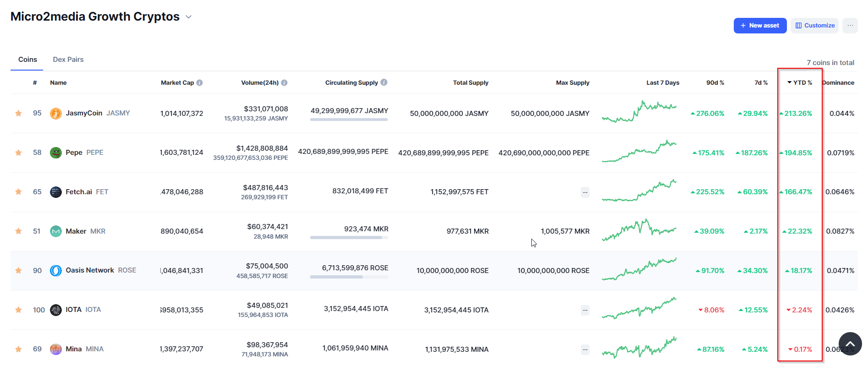Open JasmyCoin 7-day sparkline chart
The width and height of the screenshot is (868, 366).
click(639, 112)
